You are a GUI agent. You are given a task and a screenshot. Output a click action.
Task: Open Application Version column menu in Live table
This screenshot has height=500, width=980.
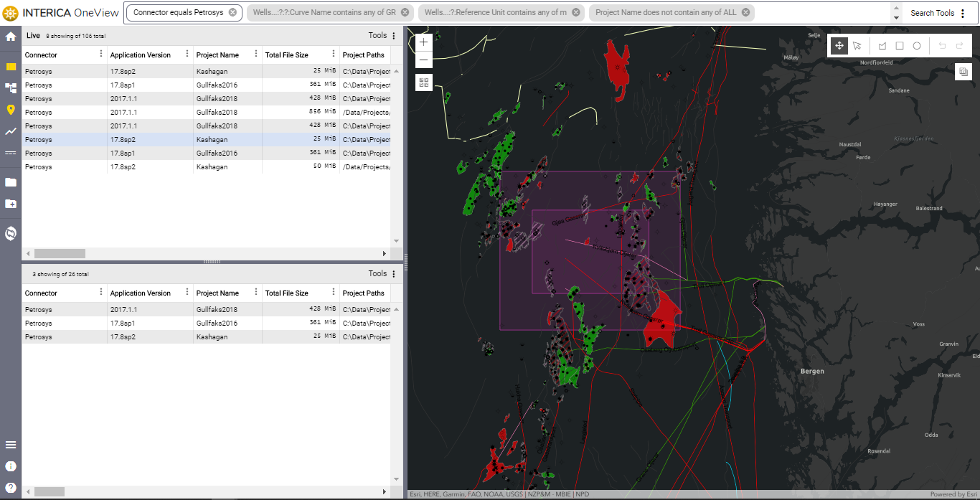(x=187, y=54)
